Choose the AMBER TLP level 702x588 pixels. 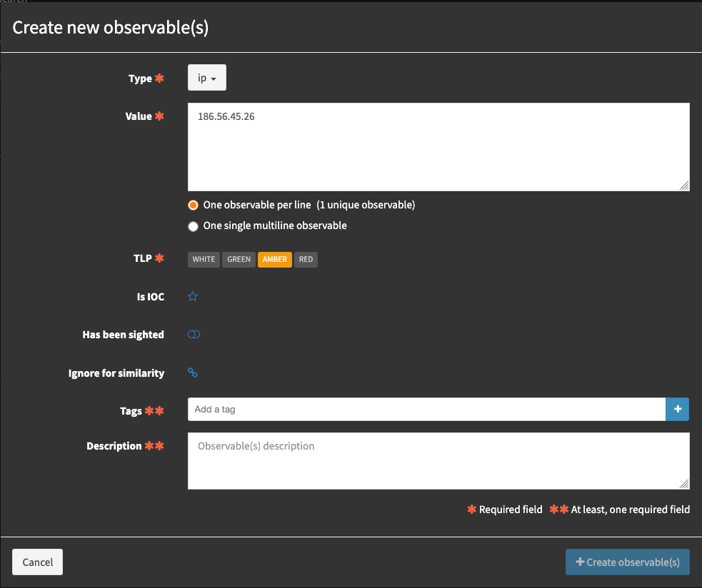coord(275,260)
